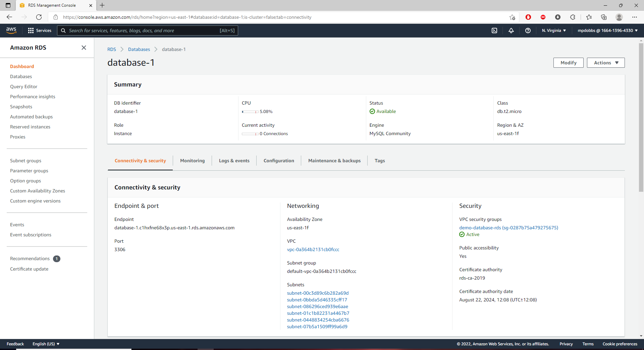The height and width of the screenshot is (350, 644).
Task: Switch to the Monitoring tab
Action: (x=192, y=161)
